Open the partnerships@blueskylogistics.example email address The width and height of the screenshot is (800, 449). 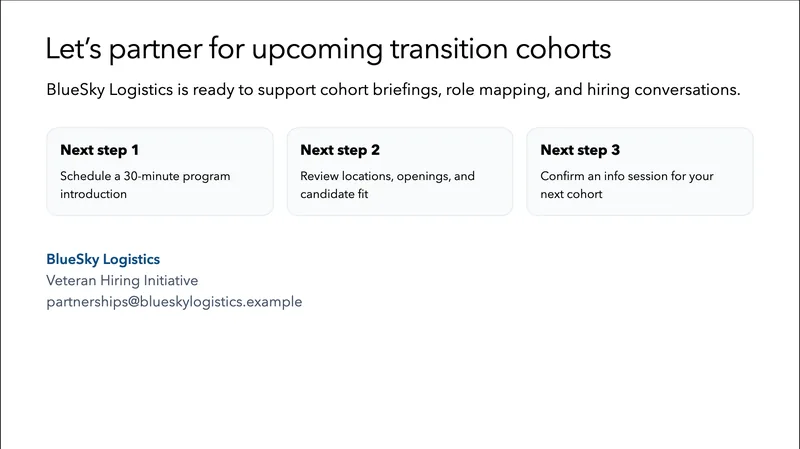point(174,301)
